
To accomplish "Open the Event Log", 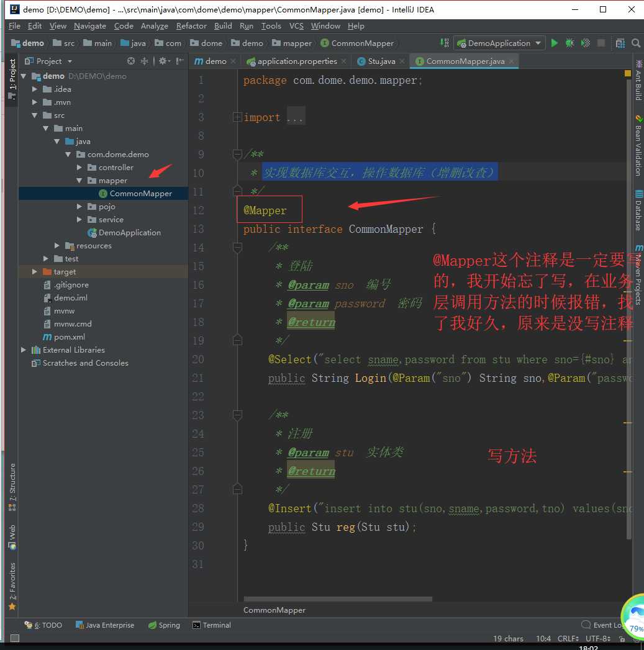I will coord(602,625).
